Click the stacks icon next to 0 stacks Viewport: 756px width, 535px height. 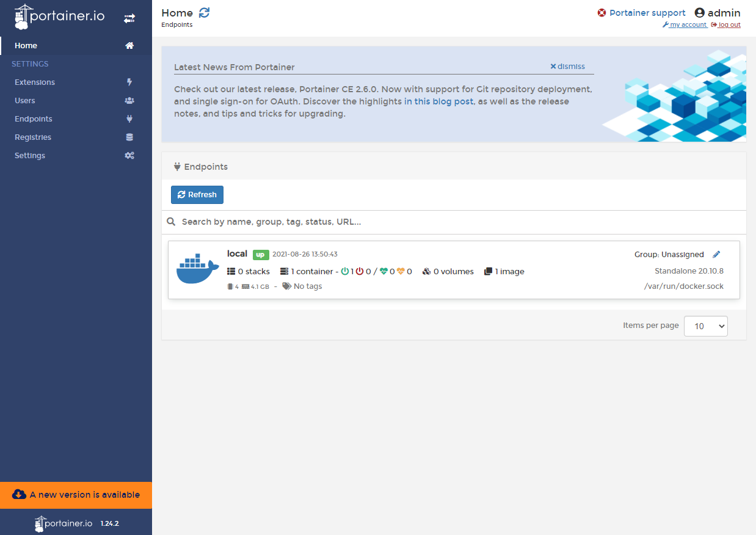tap(231, 271)
